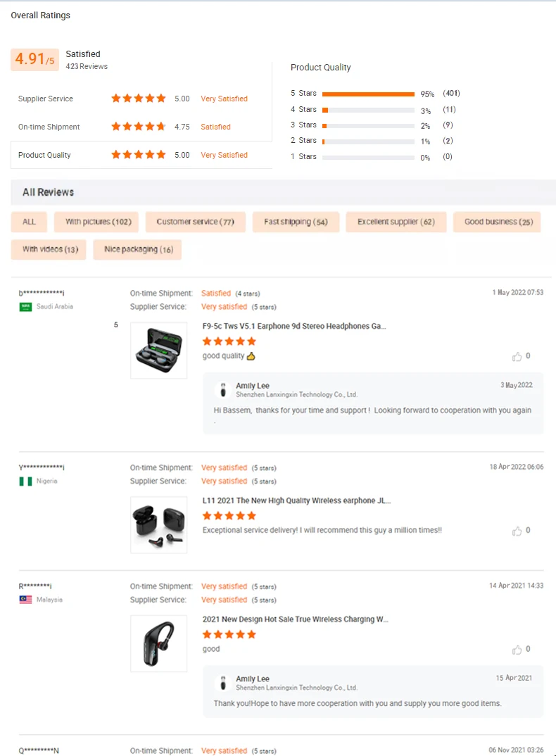Click the Nigeria flag icon
556x756 pixels.
[x=25, y=481]
